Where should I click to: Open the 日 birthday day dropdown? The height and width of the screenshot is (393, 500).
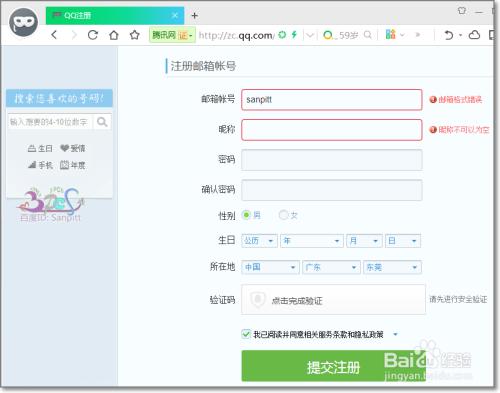(x=403, y=241)
